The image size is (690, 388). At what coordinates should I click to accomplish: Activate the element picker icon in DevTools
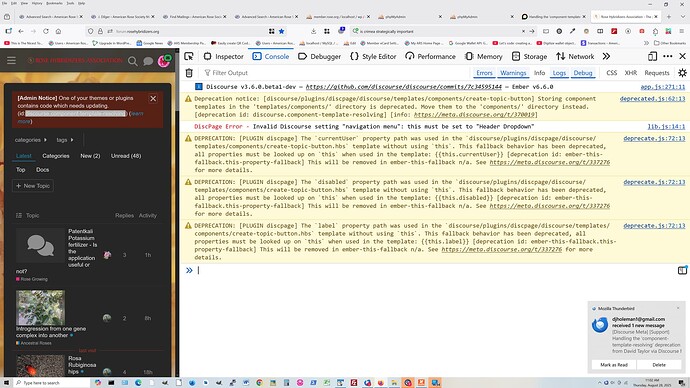[x=189, y=56]
